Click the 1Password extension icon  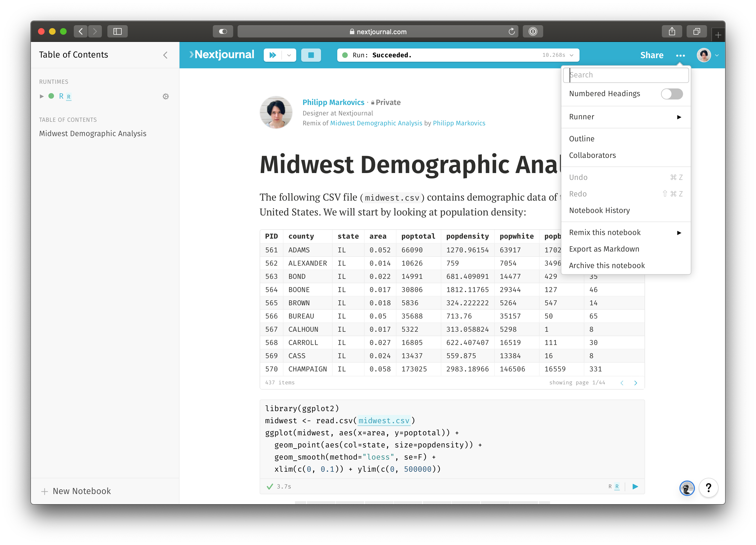pyautogui.click(x=533, y=31)
